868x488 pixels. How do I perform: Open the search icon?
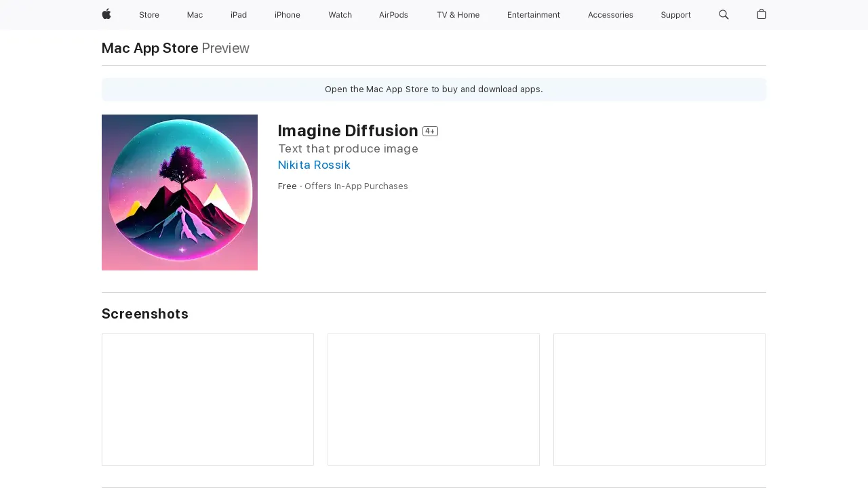click(x=724, y=15)
